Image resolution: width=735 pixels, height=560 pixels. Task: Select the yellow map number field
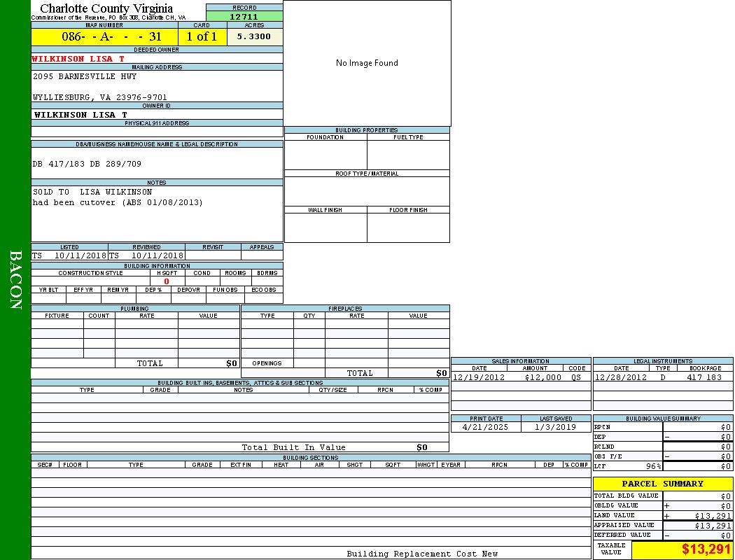click(x=104, y=37)
